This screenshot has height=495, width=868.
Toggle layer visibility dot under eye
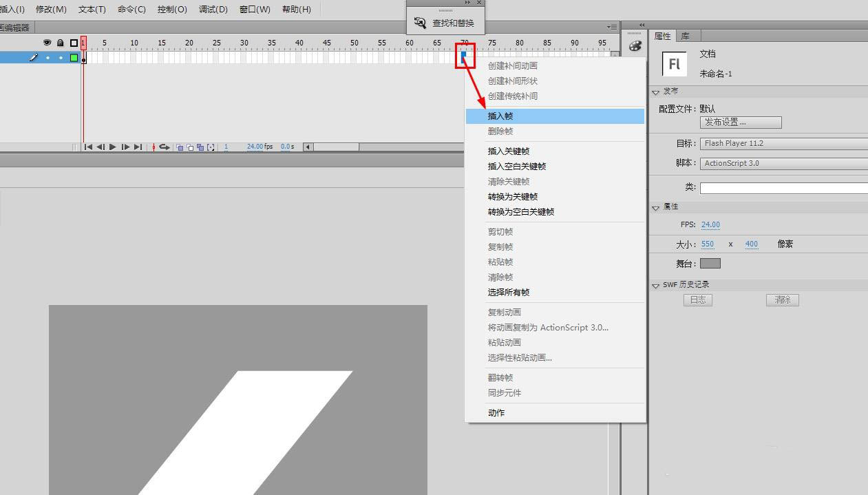[x=47, y=58]
